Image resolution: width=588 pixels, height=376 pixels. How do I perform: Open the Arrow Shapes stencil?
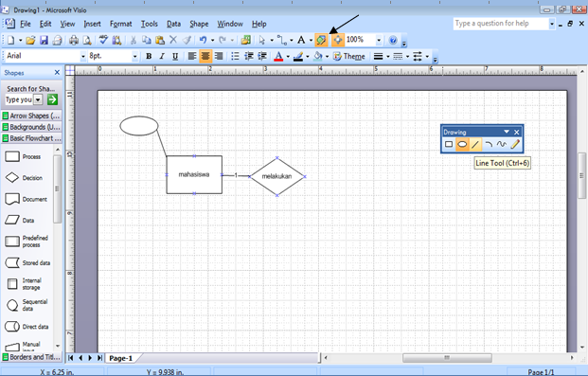31,116
